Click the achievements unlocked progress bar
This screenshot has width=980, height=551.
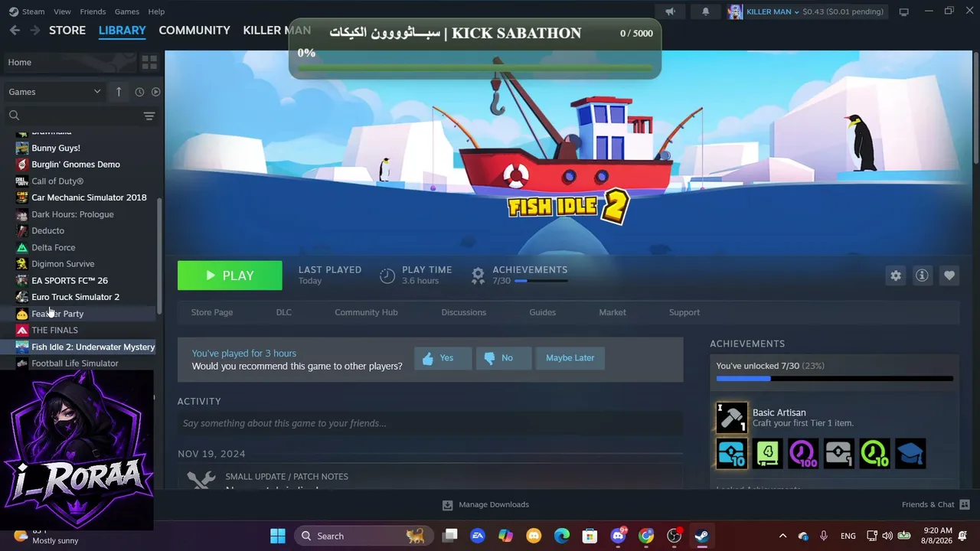point(835,378)
